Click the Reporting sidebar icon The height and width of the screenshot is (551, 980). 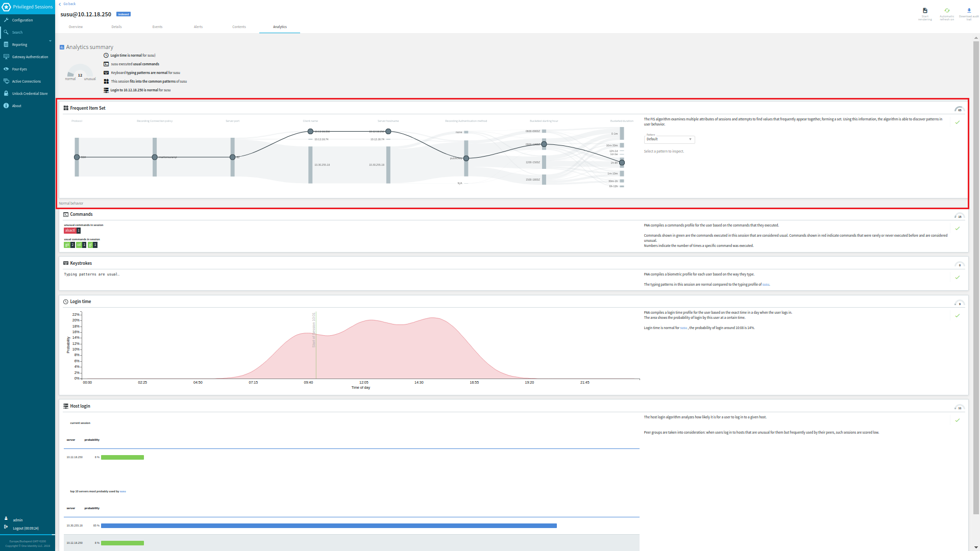[6, 44]
